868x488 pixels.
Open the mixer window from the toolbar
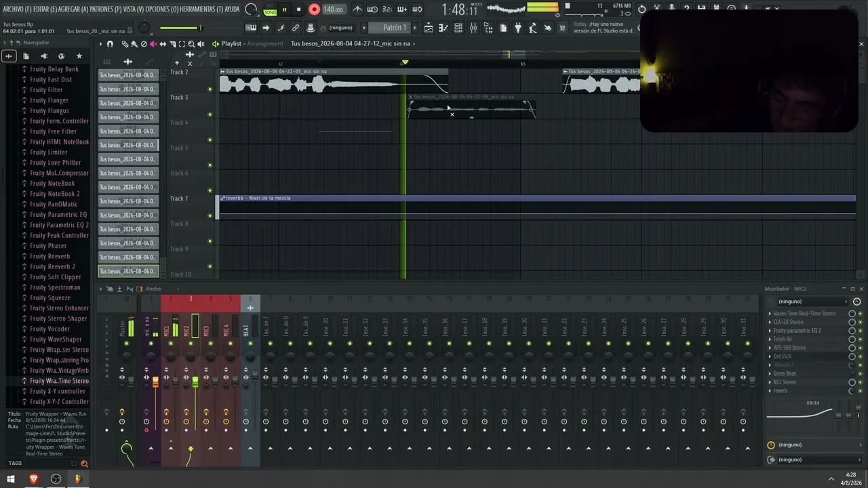tap(473, 28)
